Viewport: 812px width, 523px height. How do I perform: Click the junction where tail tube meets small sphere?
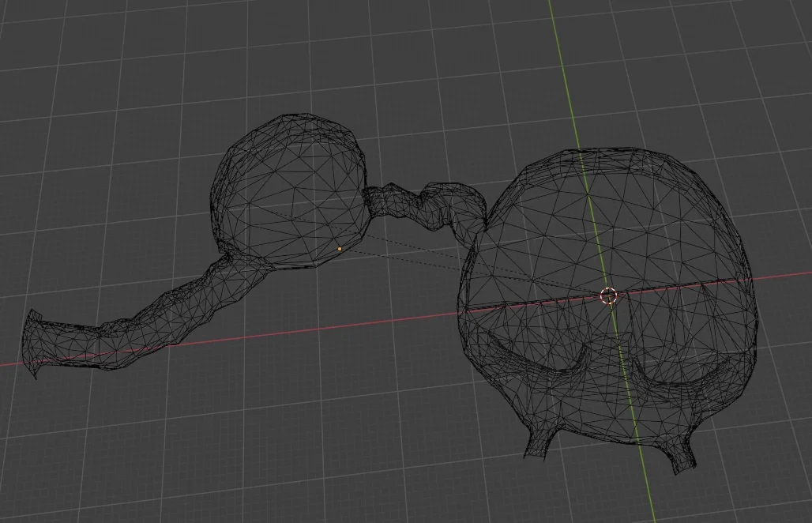coord(229,259)
